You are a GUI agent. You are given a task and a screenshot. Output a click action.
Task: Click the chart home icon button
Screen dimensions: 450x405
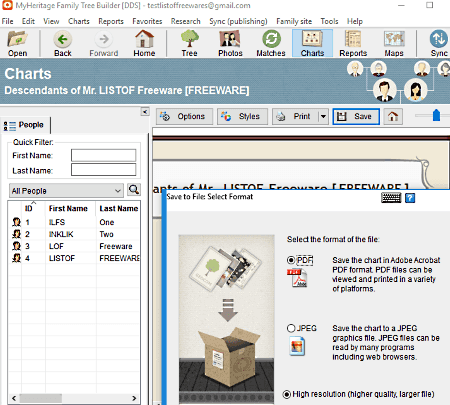tap(393, 116)
